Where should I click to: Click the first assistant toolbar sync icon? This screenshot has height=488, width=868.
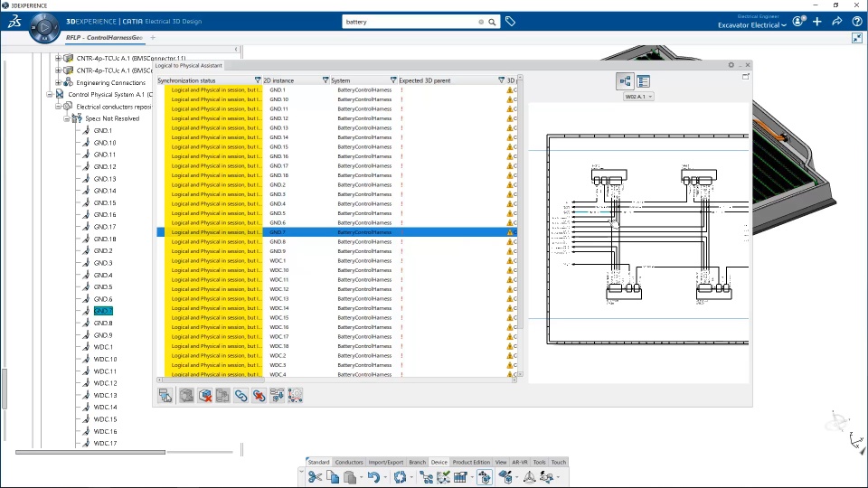click(165, 395)
